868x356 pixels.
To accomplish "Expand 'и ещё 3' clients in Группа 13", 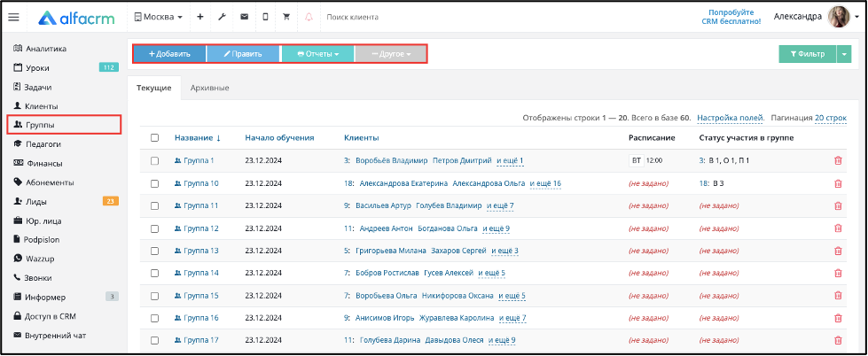I will tap(504, 251).
